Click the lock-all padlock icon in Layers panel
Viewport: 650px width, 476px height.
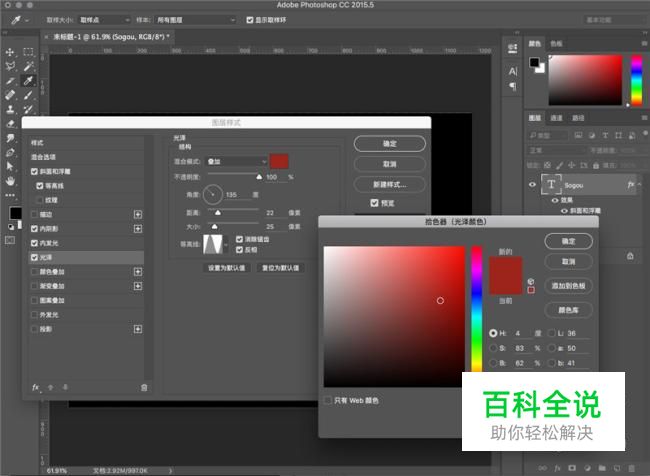click(x=596, y=165)
